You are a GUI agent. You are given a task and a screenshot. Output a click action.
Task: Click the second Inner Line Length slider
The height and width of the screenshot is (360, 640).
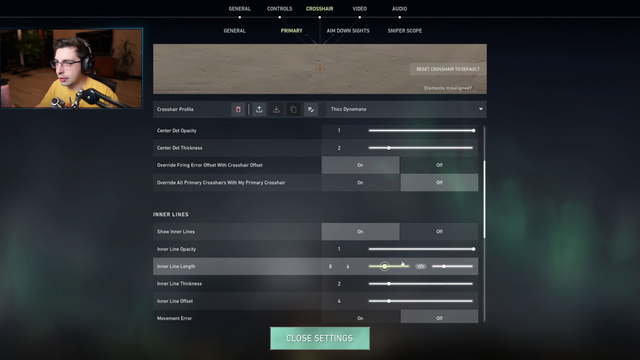click(x=452, y=267)
